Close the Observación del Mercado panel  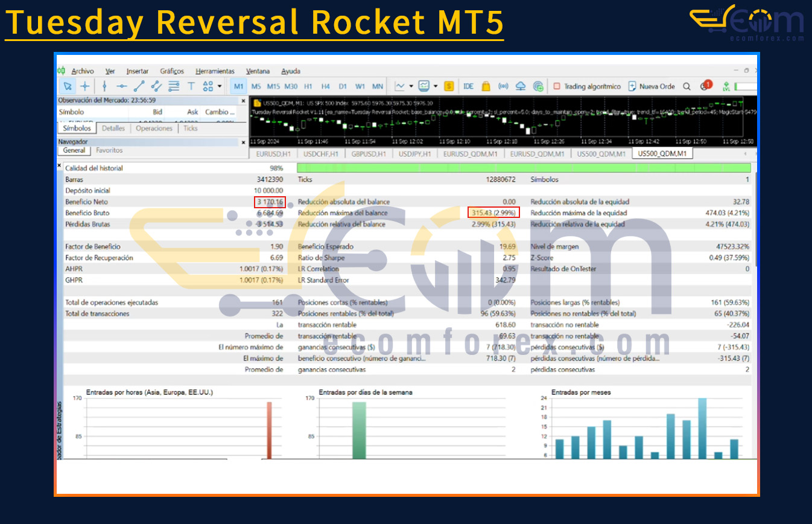click(243, 101)
